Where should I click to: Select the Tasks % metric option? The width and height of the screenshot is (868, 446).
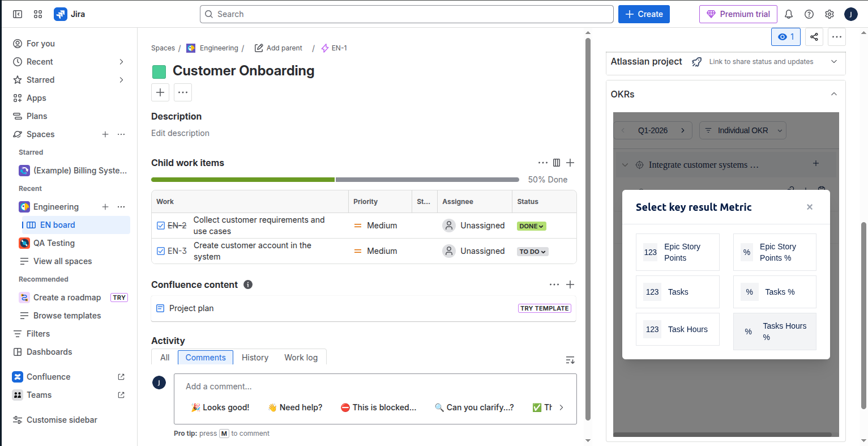coord(775,292)
